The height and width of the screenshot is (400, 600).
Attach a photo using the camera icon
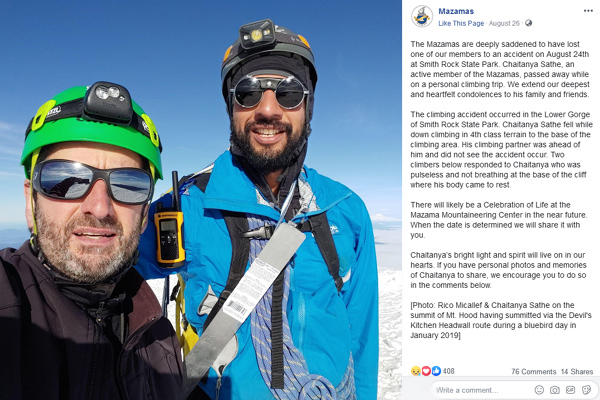point(555,390)
